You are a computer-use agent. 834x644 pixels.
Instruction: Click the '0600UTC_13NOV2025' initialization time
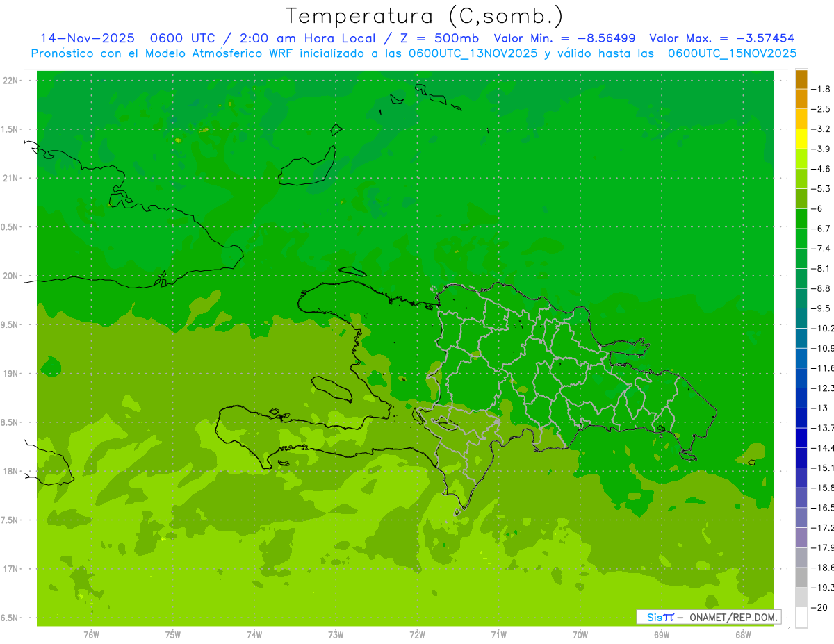[473, 53]
